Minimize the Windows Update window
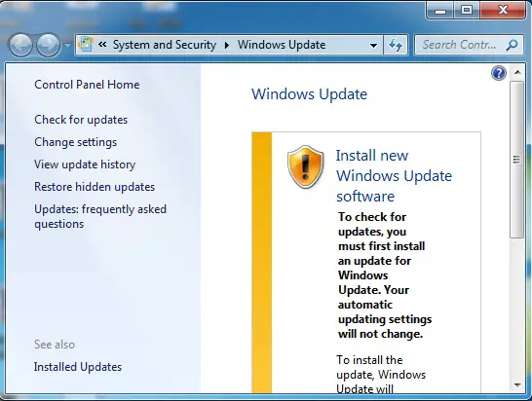Image resolution: width=532 pixels, height=401 pixels. (440, 11)
